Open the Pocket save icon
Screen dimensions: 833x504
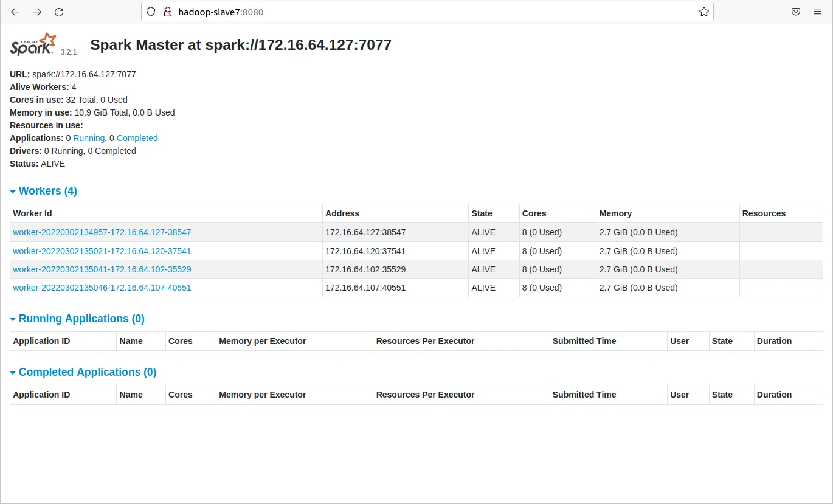click(795, 12)
